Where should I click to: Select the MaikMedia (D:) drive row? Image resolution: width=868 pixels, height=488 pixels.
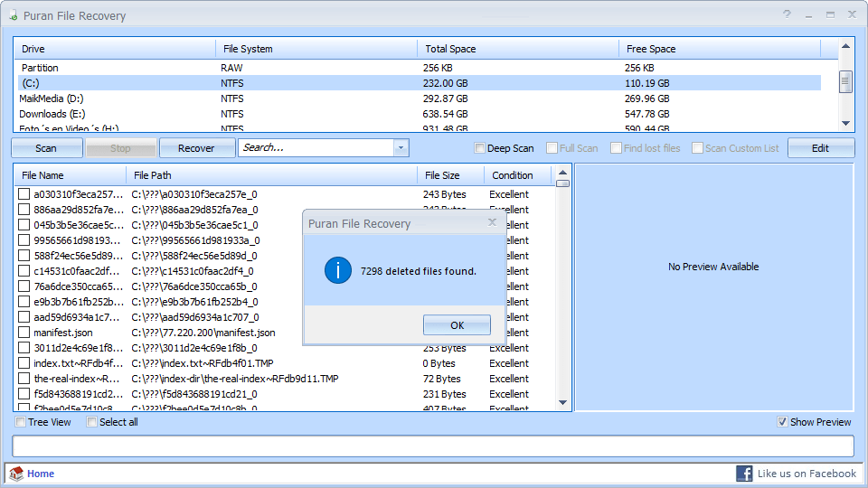click(x=419, y=99)
